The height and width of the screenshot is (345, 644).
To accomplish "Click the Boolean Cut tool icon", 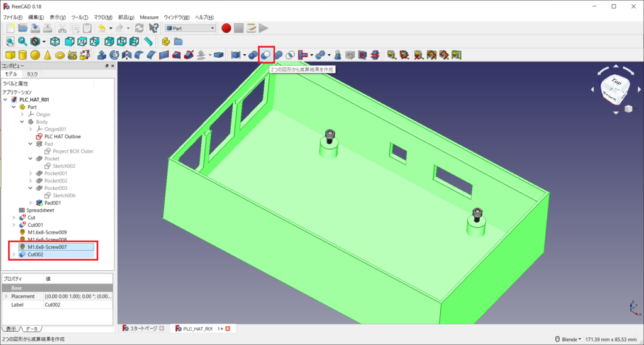I will click(x=266, y=55).
